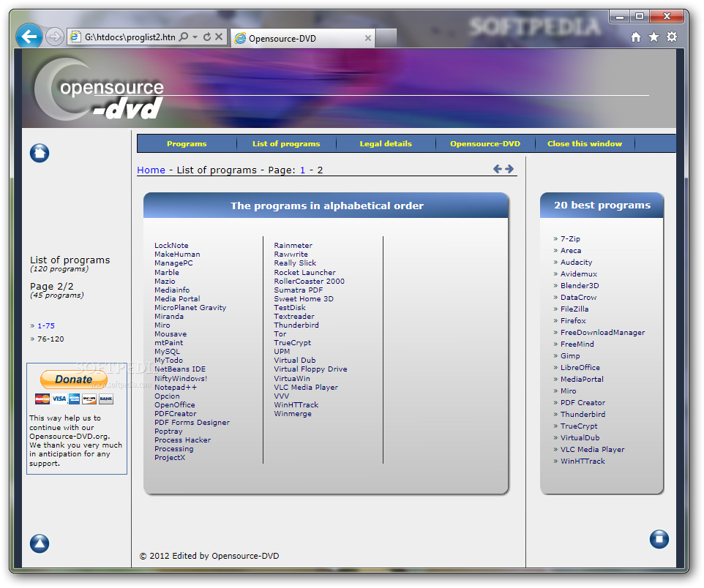Screen dimensions: 704x588
Task: Go to next page with right arrow
Action: tap(509, 169)
